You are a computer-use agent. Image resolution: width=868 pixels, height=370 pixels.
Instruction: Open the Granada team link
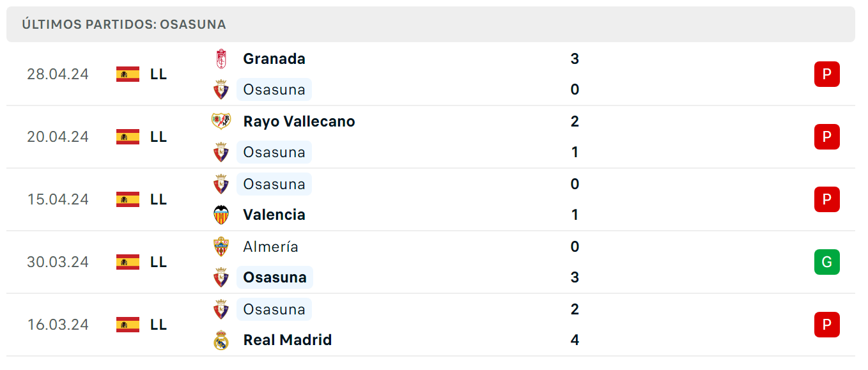click(x=274, y=59)
